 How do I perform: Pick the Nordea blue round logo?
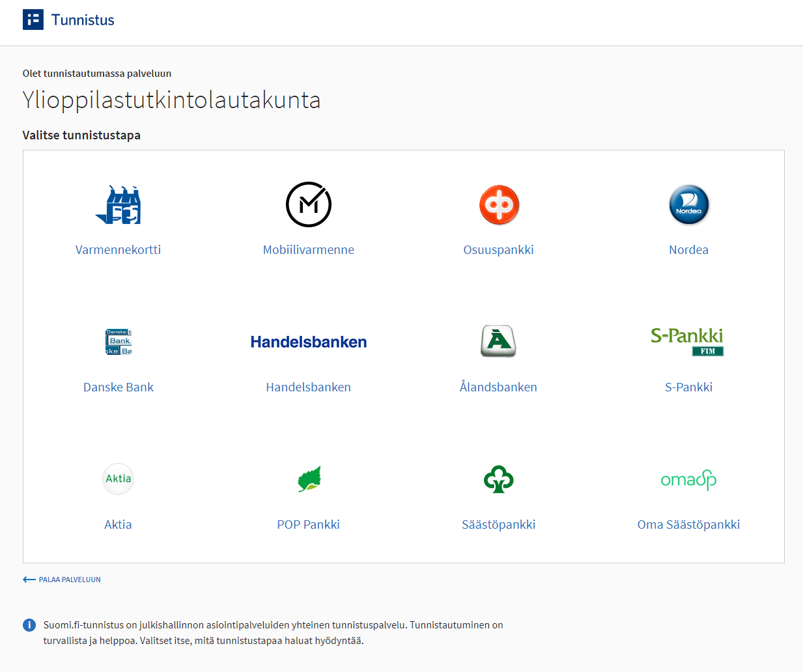coord(689,204)
